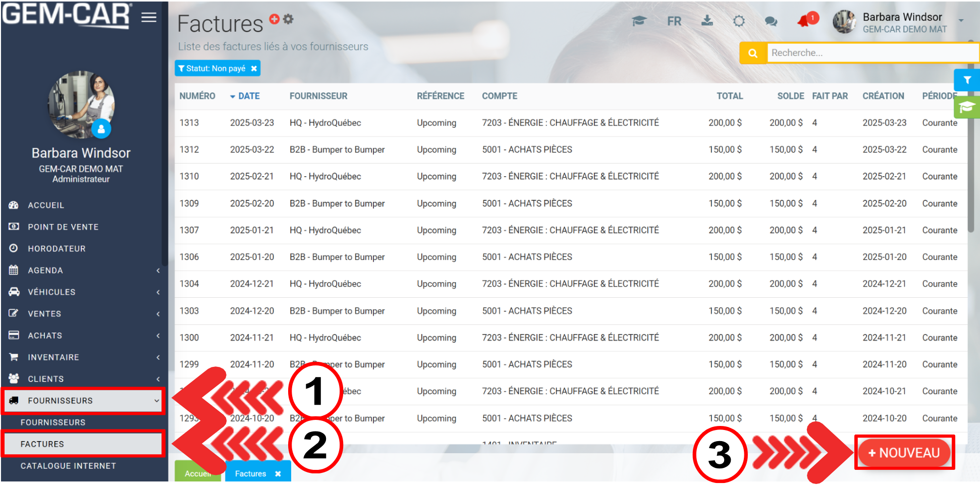The width and height of the screenshot is (980, 485).
Task: Select Factures in the sidebar submenu
Action: [x=42, y=444]
